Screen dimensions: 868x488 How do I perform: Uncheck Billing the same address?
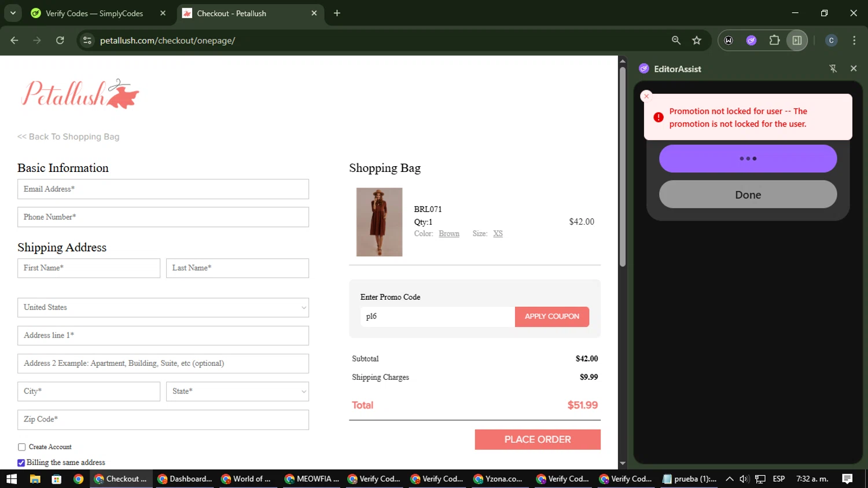click(21, 463)
